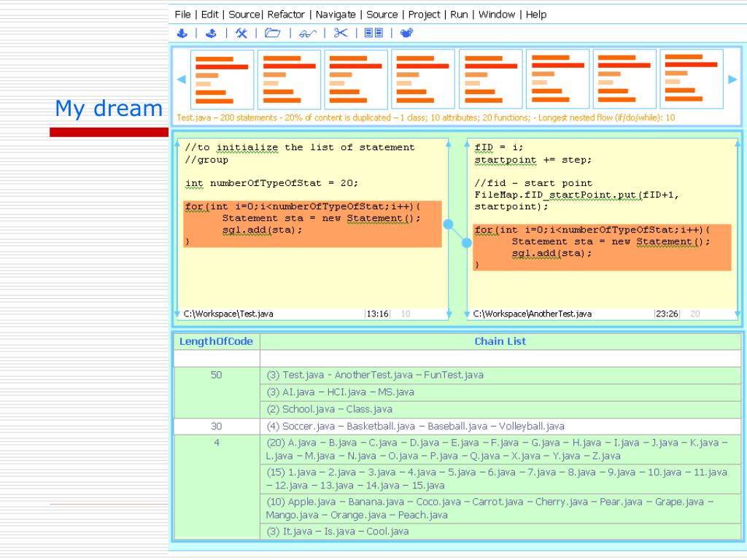This screenshot has height=560, width=747.
Task: Click the 13:16 line position indicator
Action: click(377, 314)
